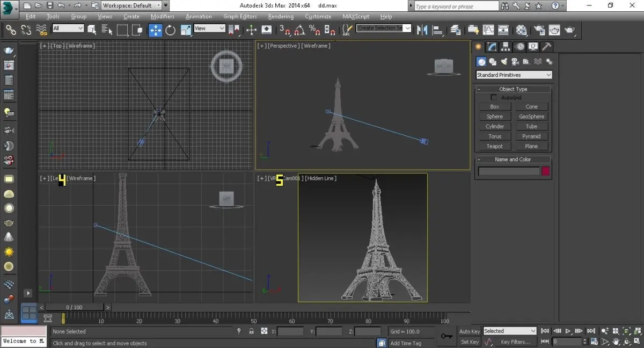The image size is (644, 348).
Task: Open the Material Editor
Action: 521,30
